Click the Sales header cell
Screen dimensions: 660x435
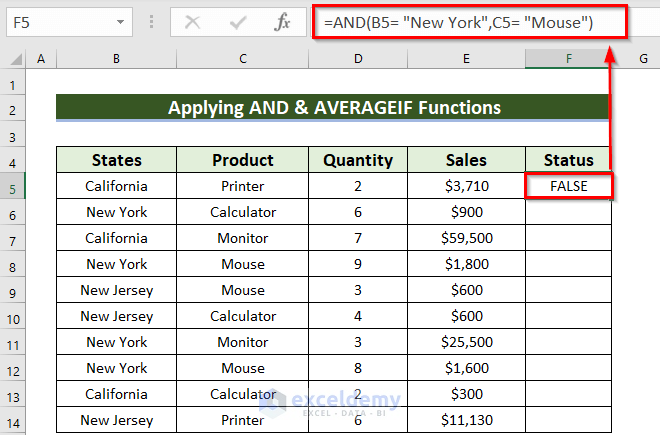tap(466, 160)
